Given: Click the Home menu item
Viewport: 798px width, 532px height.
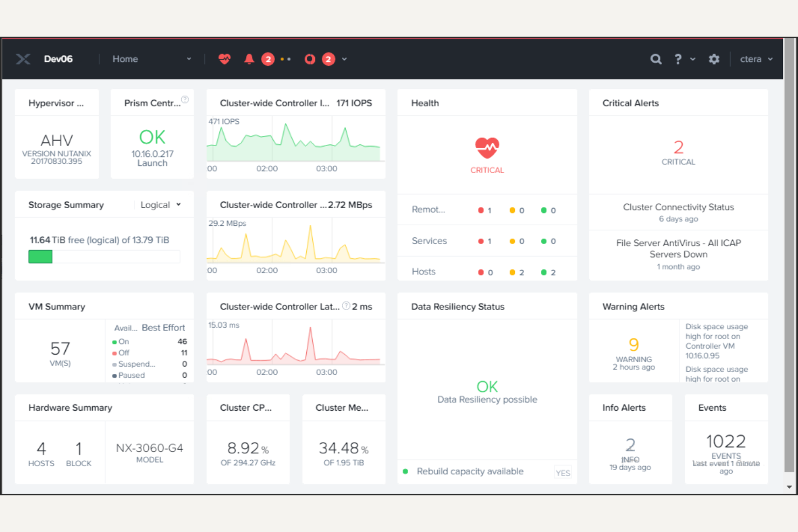Looking at the screenshot, I should click(125, 59).
